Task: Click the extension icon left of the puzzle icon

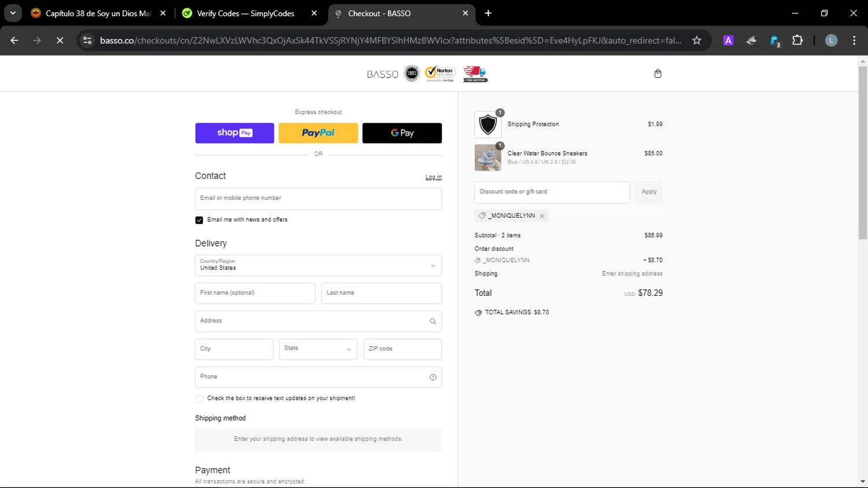Action: pyautogui.click(x=775, y=41)
